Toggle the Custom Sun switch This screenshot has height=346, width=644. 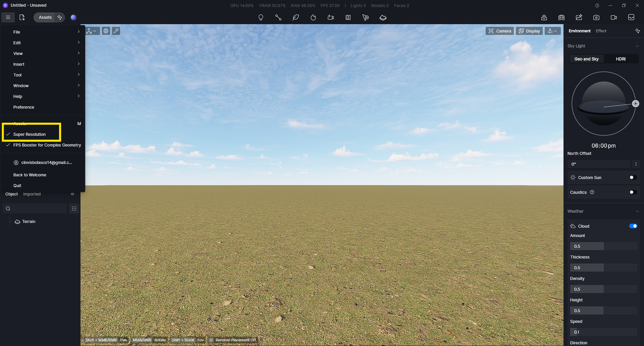point(633,177)
